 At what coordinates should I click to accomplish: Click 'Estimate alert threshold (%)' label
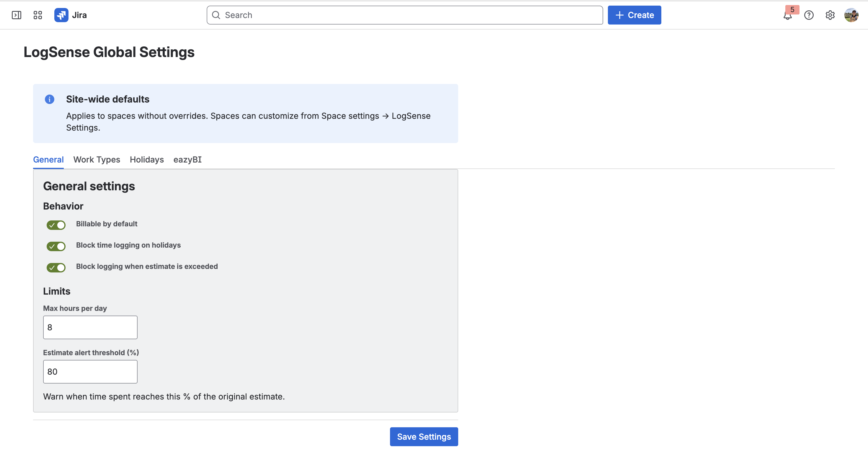(x=91, y=353)
